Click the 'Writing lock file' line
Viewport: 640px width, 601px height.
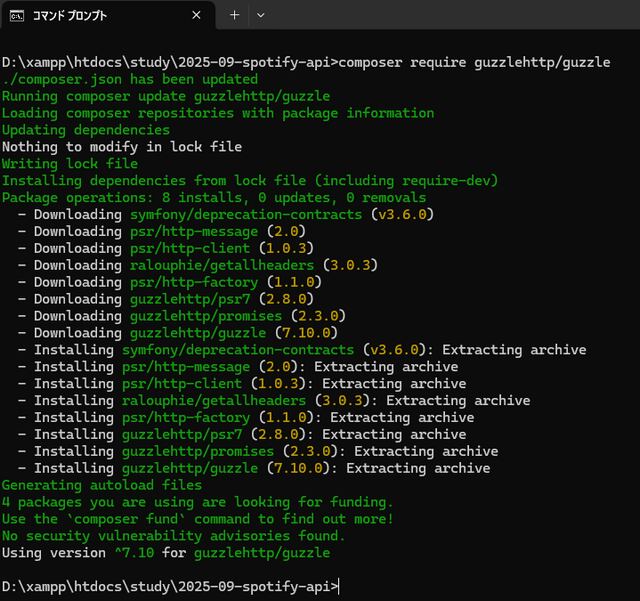click(70, 164)
